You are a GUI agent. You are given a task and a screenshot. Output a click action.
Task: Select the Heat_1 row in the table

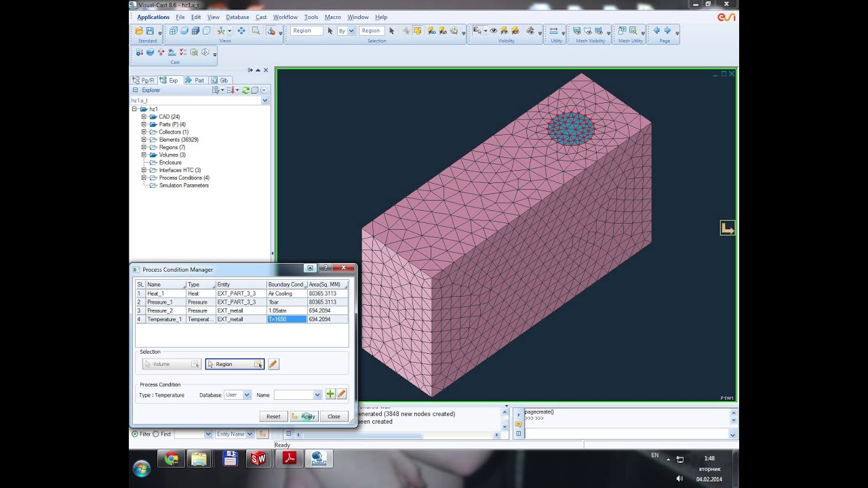(242, 293)
